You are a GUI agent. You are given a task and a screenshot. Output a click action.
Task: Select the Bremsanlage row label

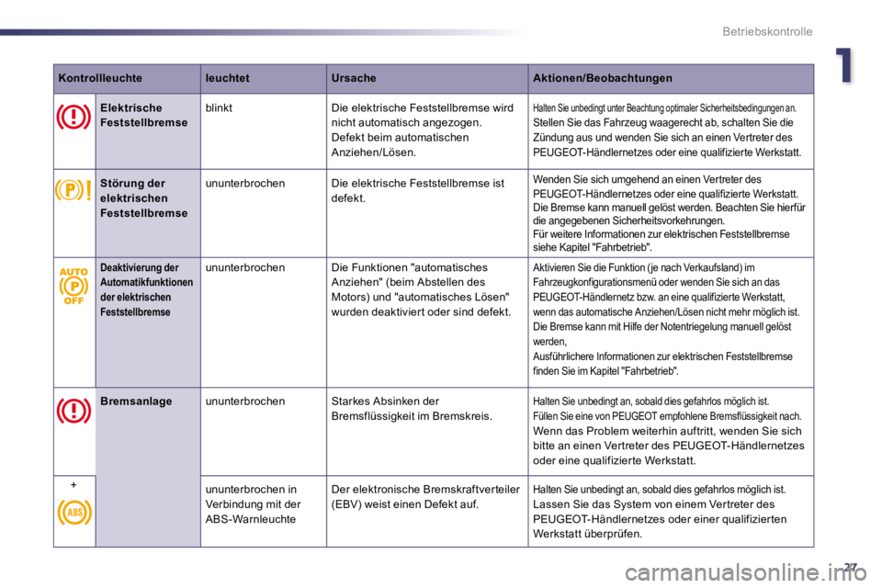[136, 401]
